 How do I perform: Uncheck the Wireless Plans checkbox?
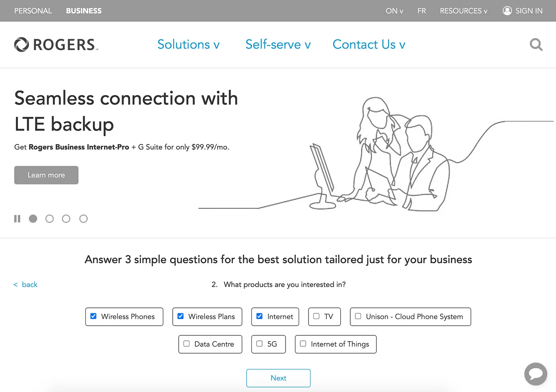click(180, 316)
